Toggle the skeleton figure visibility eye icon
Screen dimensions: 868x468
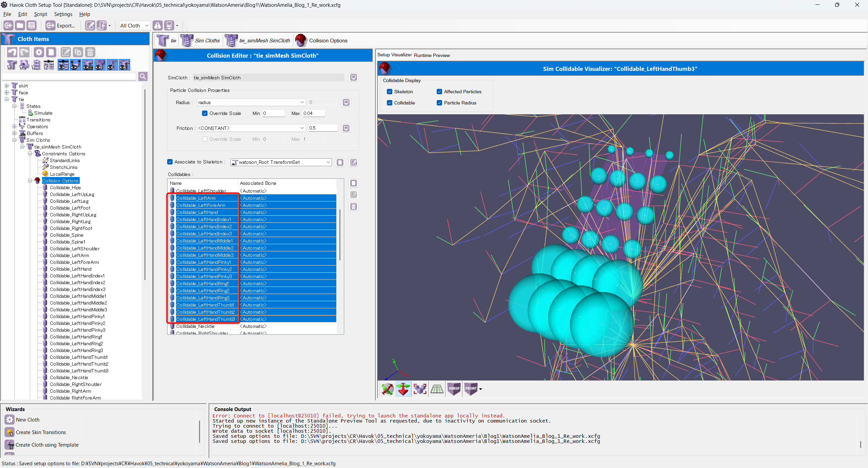[112, 65]
